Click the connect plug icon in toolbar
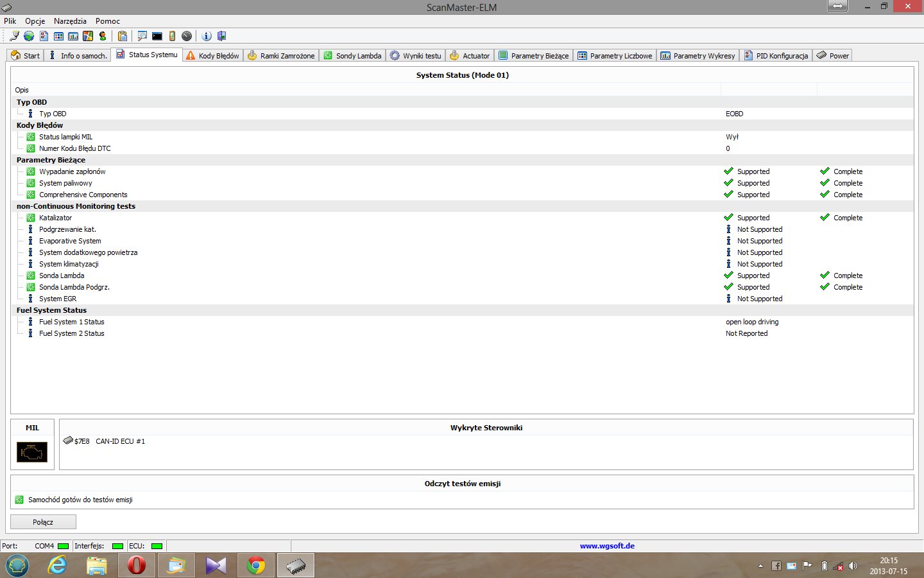 point(14,36)
